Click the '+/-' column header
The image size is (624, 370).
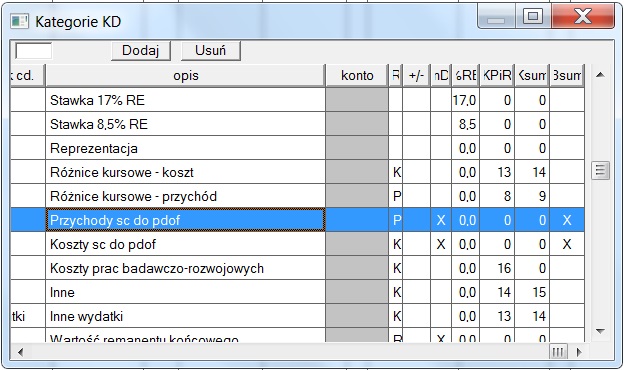(x=416, y=76)
